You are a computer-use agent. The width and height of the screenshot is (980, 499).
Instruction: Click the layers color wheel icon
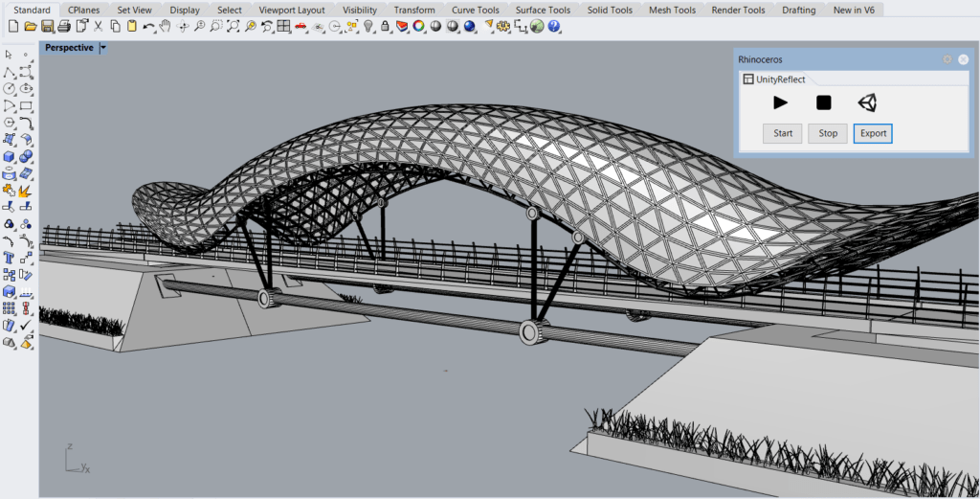(419, 26)
